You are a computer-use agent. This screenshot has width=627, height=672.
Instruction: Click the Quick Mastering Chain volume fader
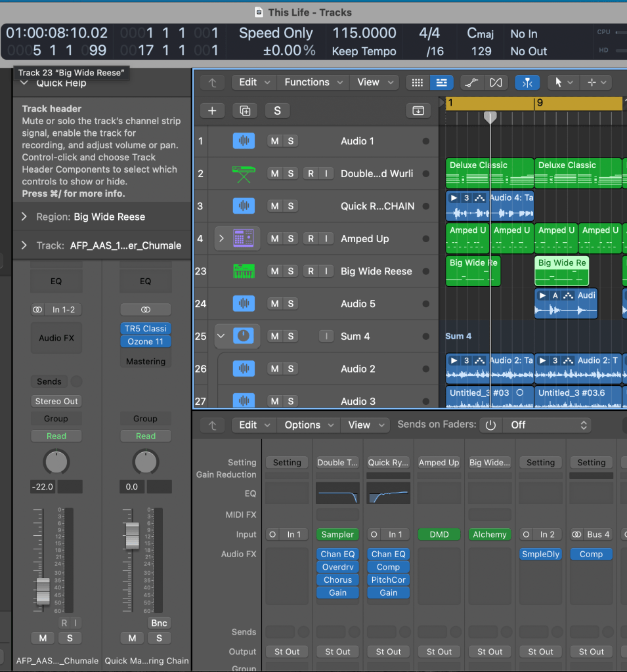click(x=132, y=535)
